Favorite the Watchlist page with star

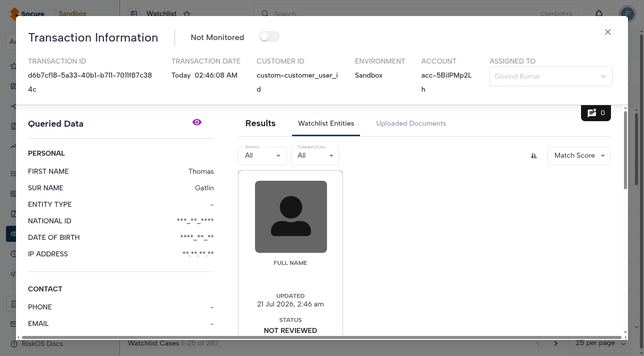tap(186, 14)
